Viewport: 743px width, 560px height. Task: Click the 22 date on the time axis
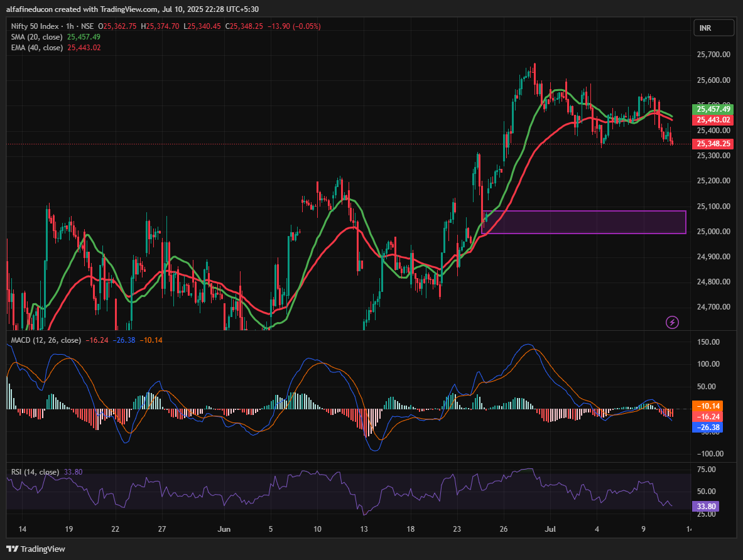point(115,529)
